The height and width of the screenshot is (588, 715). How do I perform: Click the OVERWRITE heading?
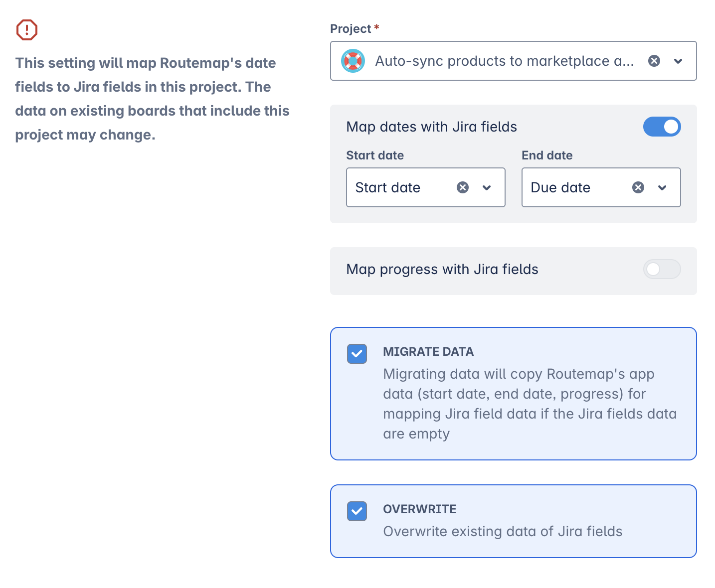tap(420, 509)
